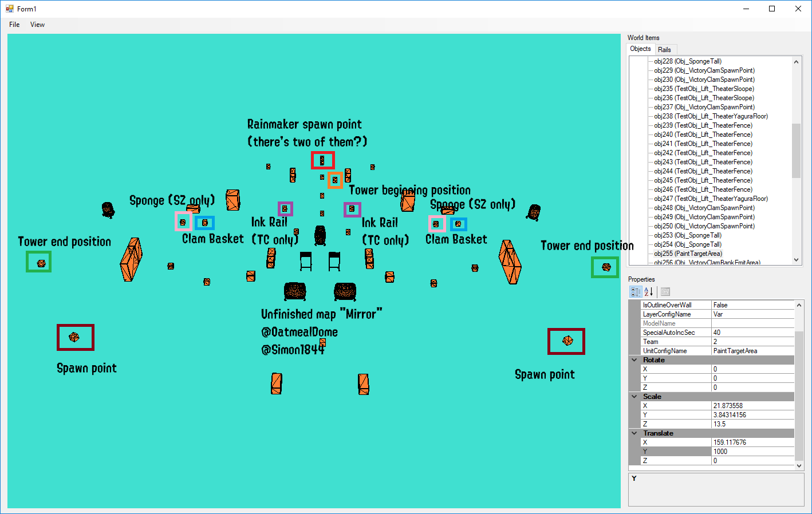Select the orange-boxed Tower beginning position
The width and height of the screenshot is (812, 514).
click(335, 180)
